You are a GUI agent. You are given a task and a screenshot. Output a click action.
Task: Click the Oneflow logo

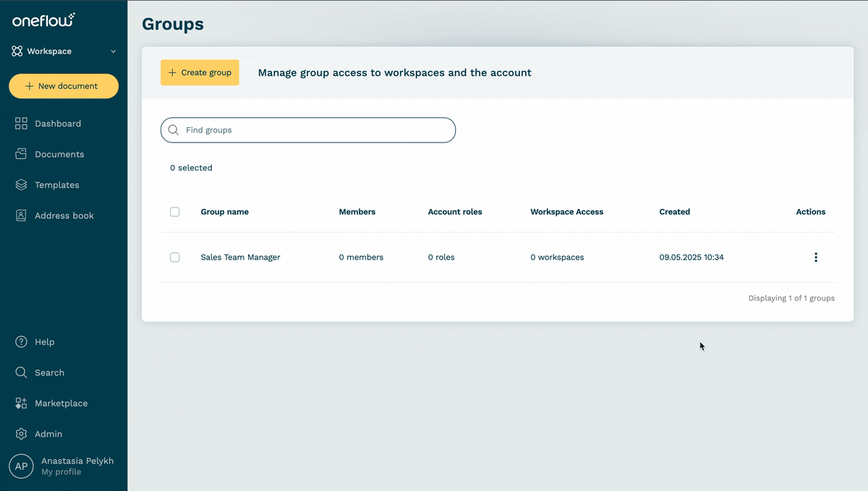[x=42, y=20]
